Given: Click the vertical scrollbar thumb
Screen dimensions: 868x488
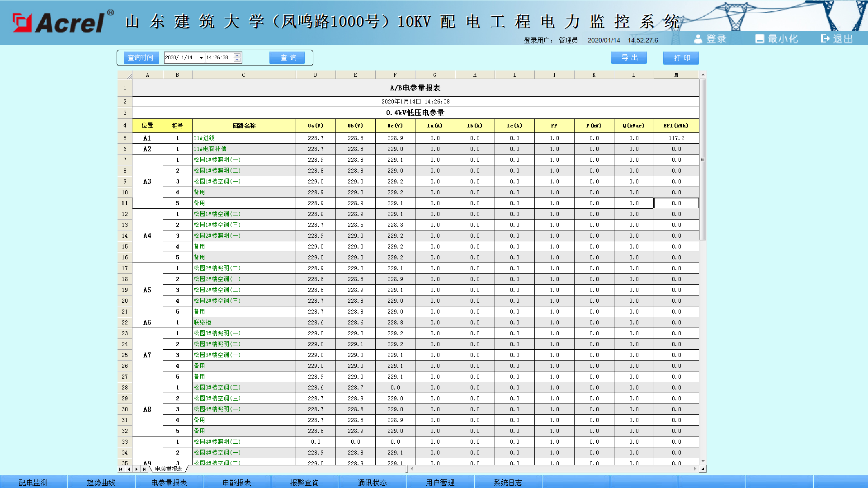Looking at the screenshot, I should 703,159.
